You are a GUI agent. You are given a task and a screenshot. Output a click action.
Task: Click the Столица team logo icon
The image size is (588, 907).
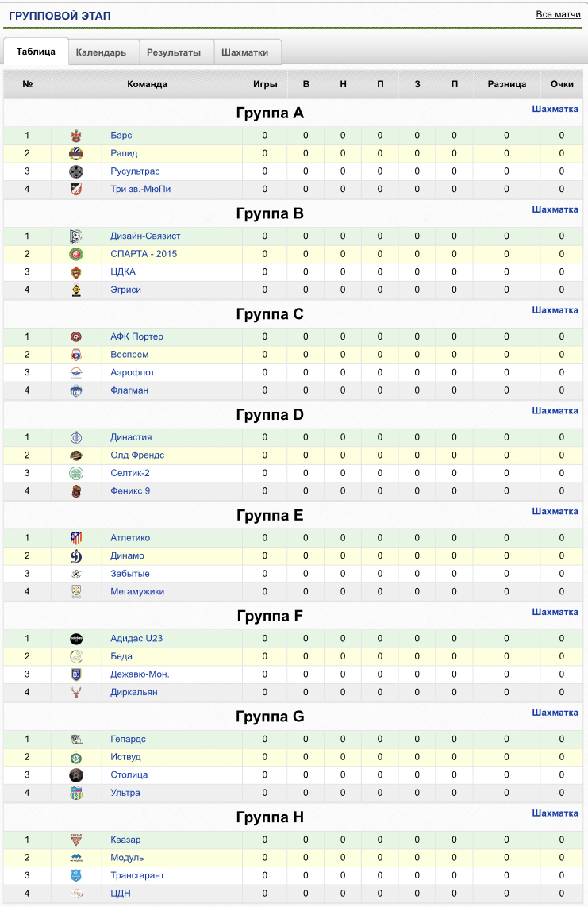tap(76, 775)
